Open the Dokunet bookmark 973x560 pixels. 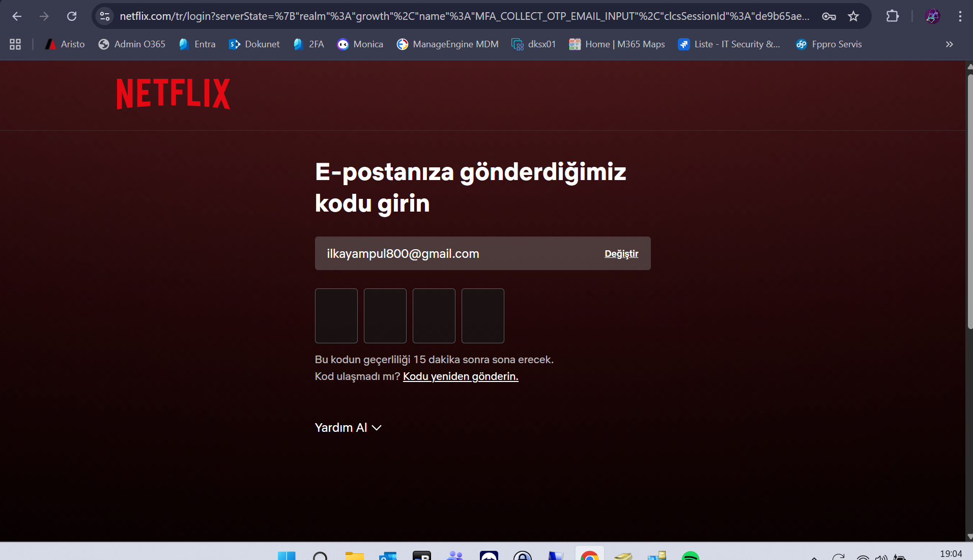point(254,44)
